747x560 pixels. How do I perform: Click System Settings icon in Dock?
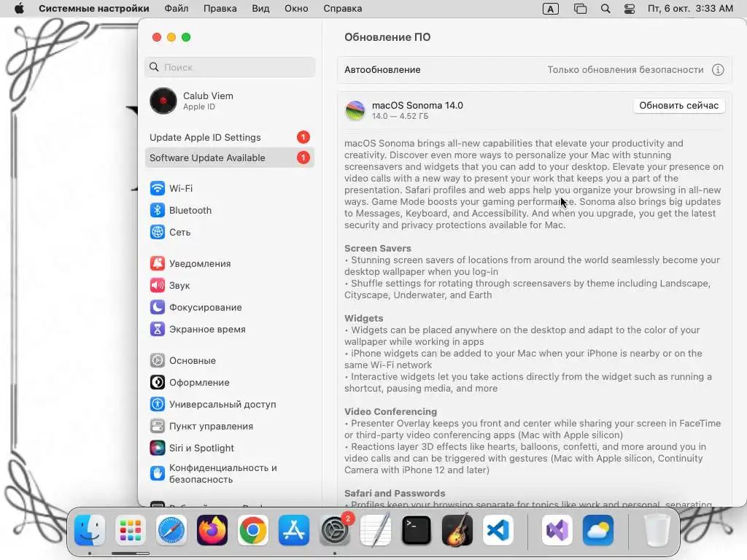[335, 530]
